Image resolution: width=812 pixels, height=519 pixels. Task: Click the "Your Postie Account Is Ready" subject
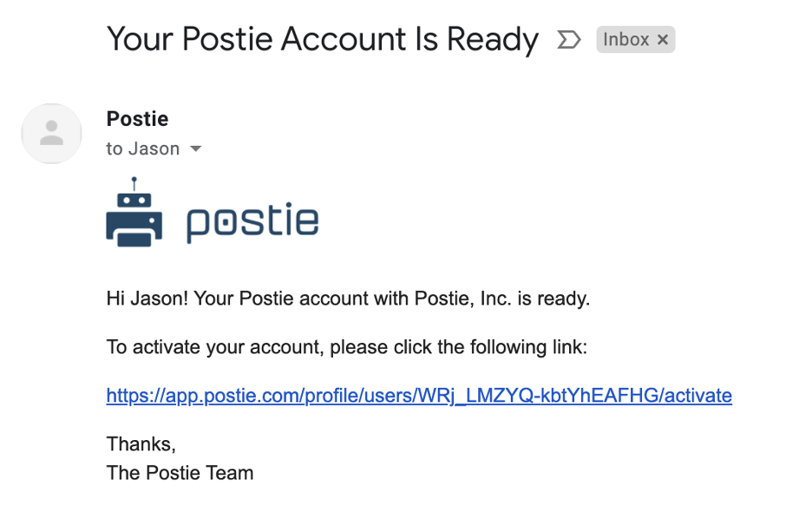tap(322, 40)
